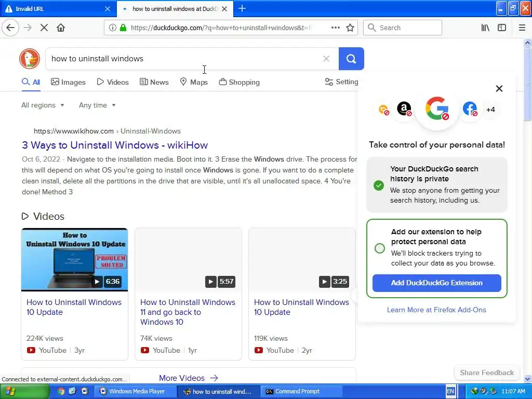Click the EN language indicator
The image size is (532, 399).
point(450,392)
